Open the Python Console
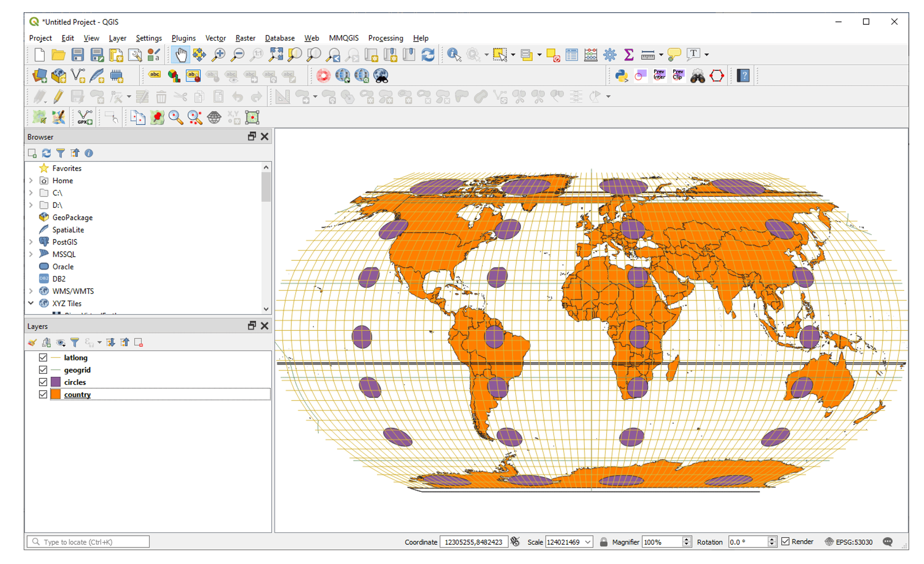The height and width of the screenshot is (564, 924). click(621, 75)
